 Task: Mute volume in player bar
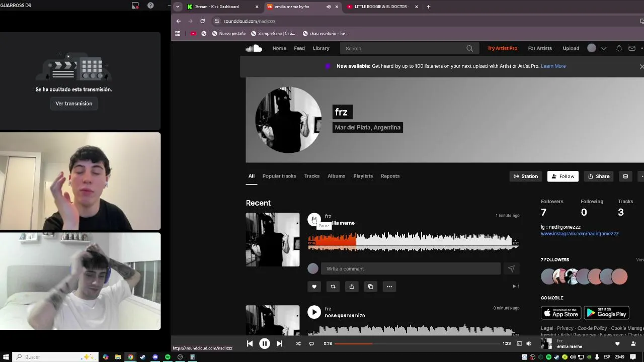529,343
